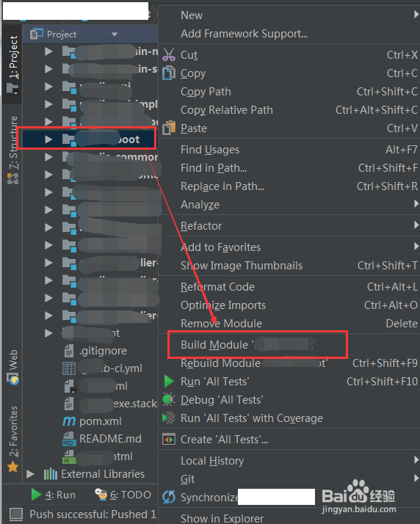Viewport: 420px width, 524px height.
Task: Click the Web globe icon in sidebar
Action: pyautogui.click(x=14, y=379)
